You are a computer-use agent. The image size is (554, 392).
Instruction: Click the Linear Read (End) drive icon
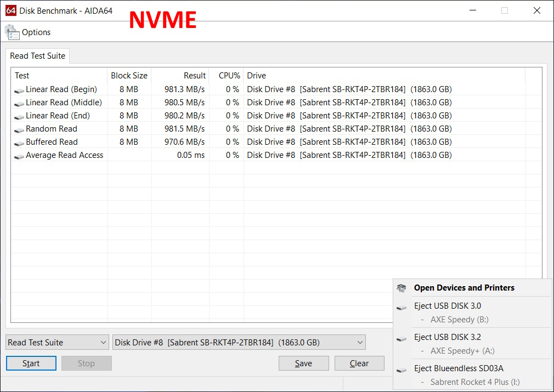point(19,117)
